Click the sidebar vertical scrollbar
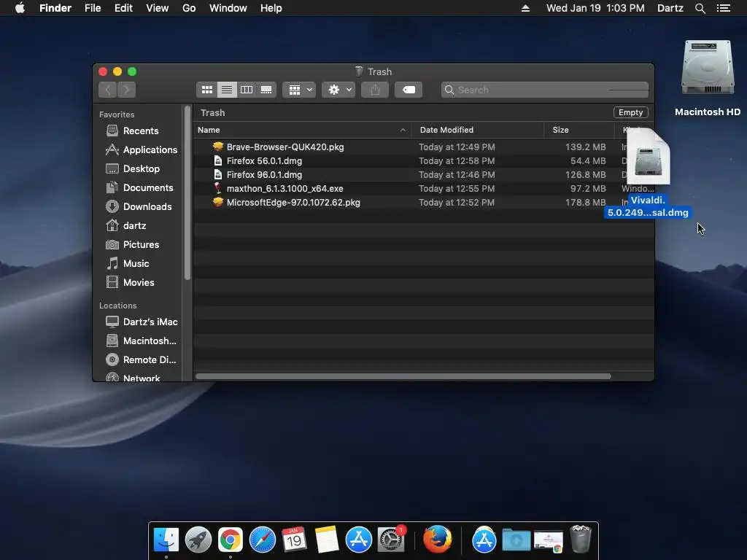This screenshot has height=560, width=747. point(187,192)
